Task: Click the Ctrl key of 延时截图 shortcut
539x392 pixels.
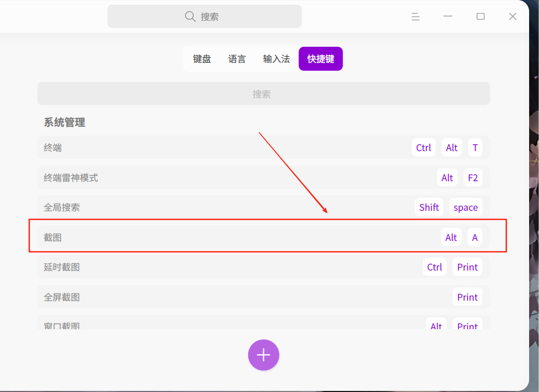Action: [x=435, y=267]
